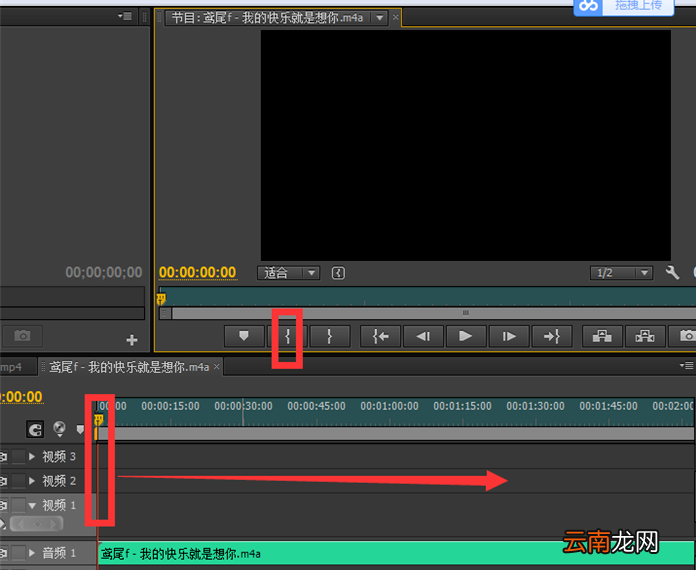This screenshot has height=570, width=696.
Task: Step back one frame
Action: [x=423, y=336]
